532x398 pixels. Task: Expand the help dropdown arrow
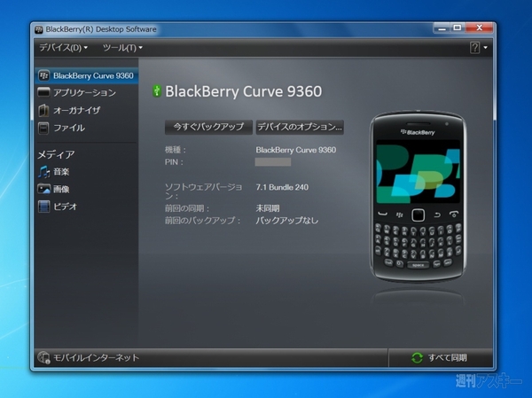tap(486, 48)
